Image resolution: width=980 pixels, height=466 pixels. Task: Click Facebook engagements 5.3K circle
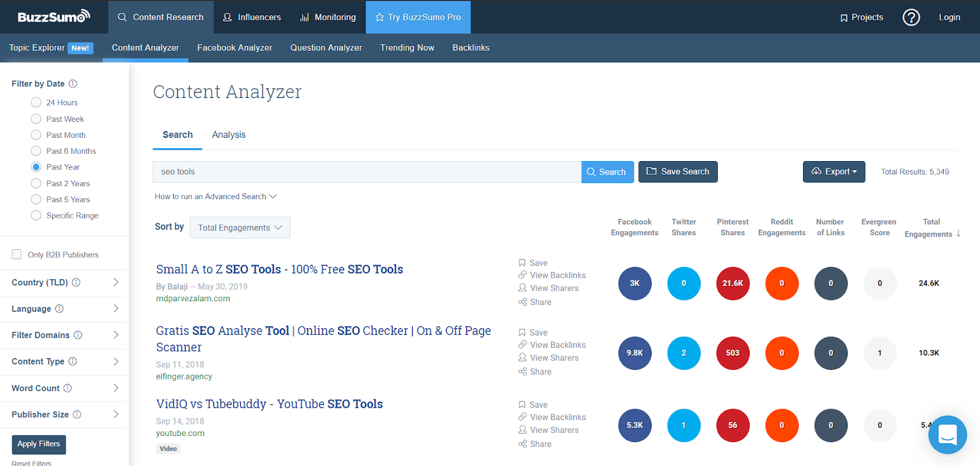(635, 425)
